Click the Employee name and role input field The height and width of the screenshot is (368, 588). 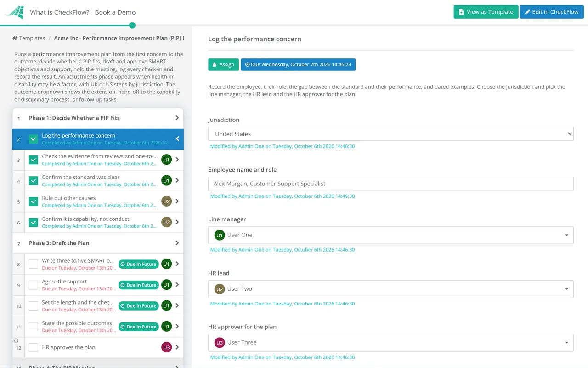[x=391, y=184]
